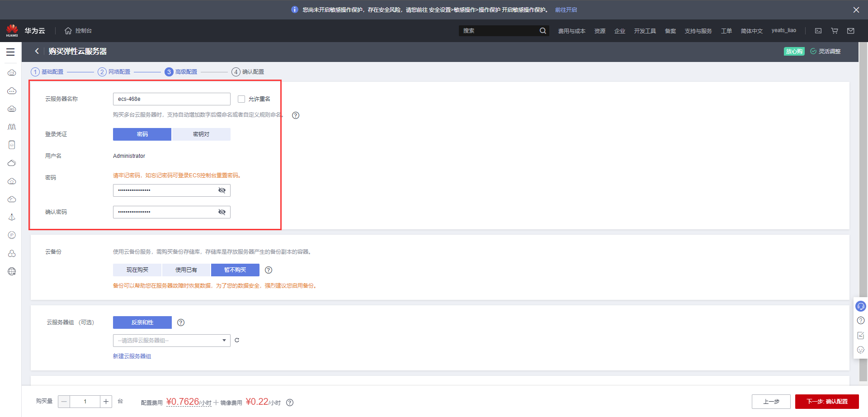
Task: Click help icon next to 镜像费用 price
Action: 290,403
